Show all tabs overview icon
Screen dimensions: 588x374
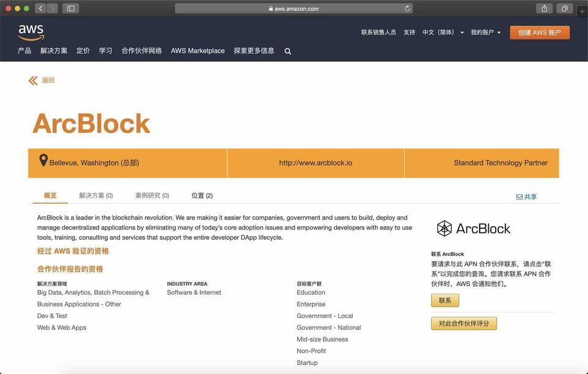pos(564,8)
